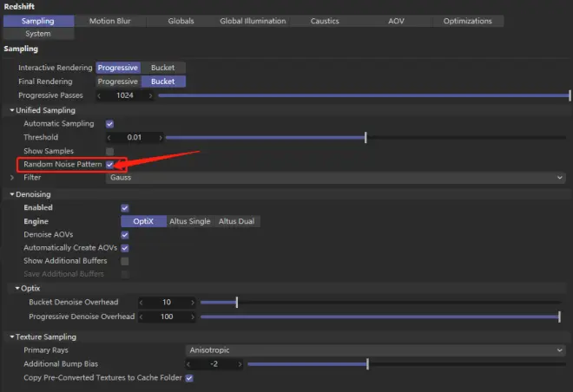Expand the Filter settings chevron
The height and width of the screenshot is (392, 573).
click(x=12, y=178)
